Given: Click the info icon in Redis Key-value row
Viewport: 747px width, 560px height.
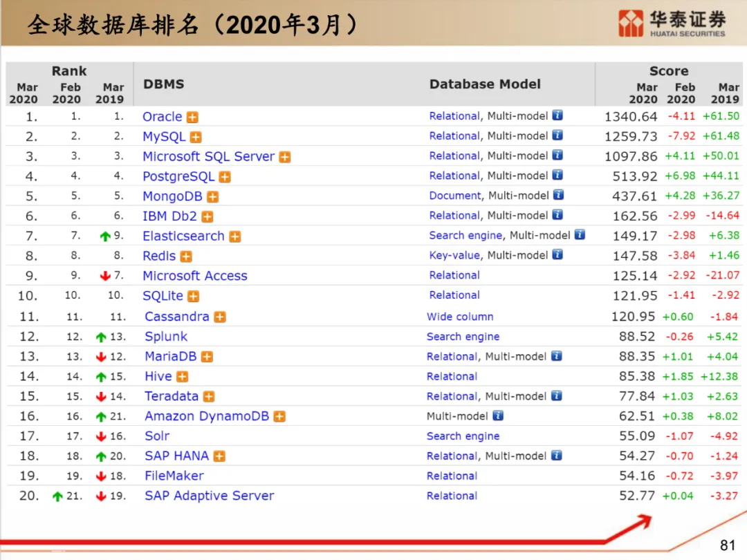Looking at the screenshot, I should 557,254.
